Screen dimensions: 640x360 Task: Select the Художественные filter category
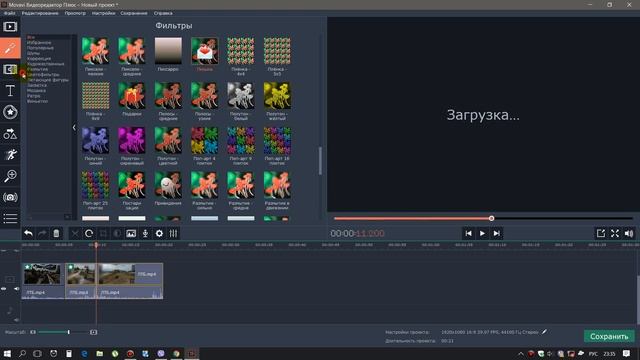point(45,64)
